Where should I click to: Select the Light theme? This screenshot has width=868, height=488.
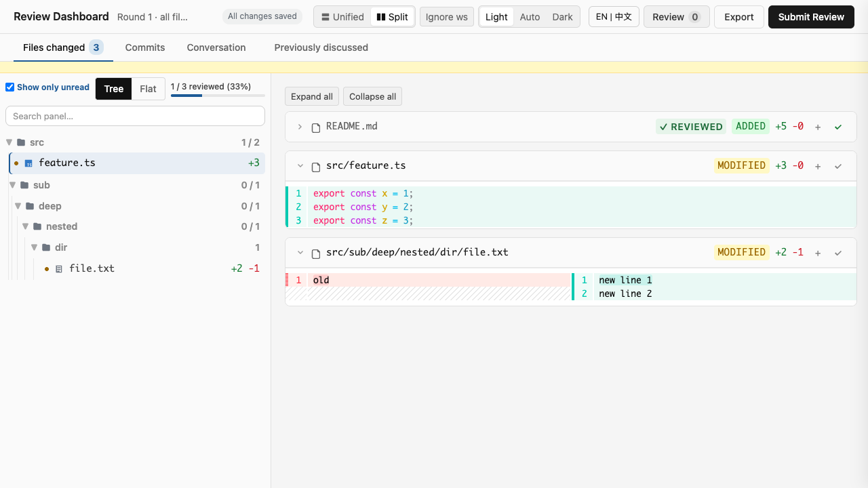496,17
